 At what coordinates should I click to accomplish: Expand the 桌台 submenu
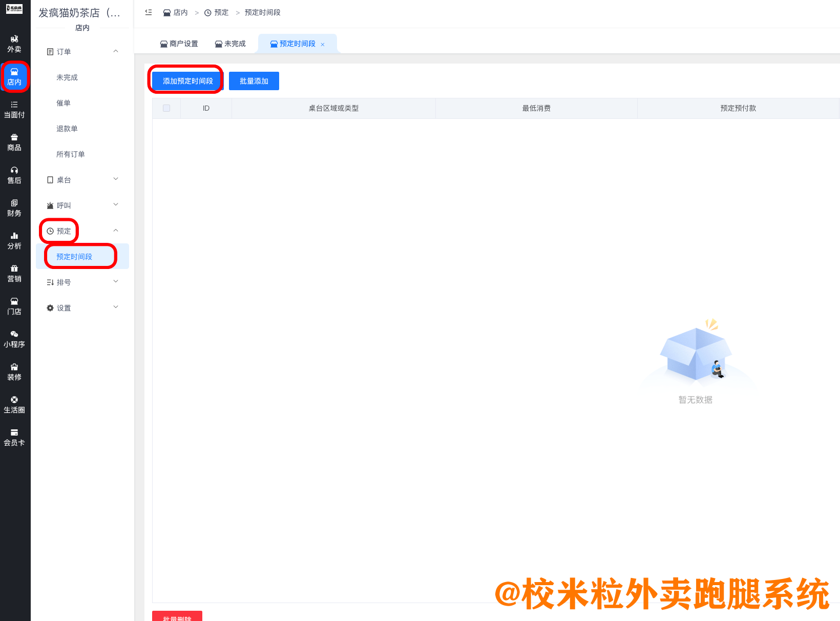(82, 179)
